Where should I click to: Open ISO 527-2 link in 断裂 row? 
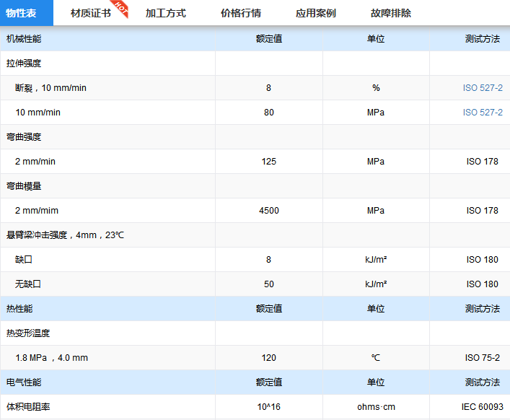[x=482, y=88]
